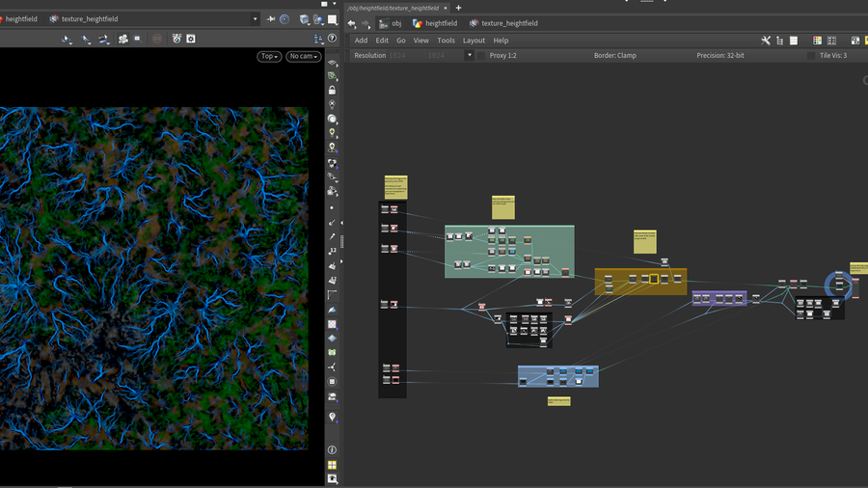
Task: Click the help question mark icon
Action: [x=332, y=39]
